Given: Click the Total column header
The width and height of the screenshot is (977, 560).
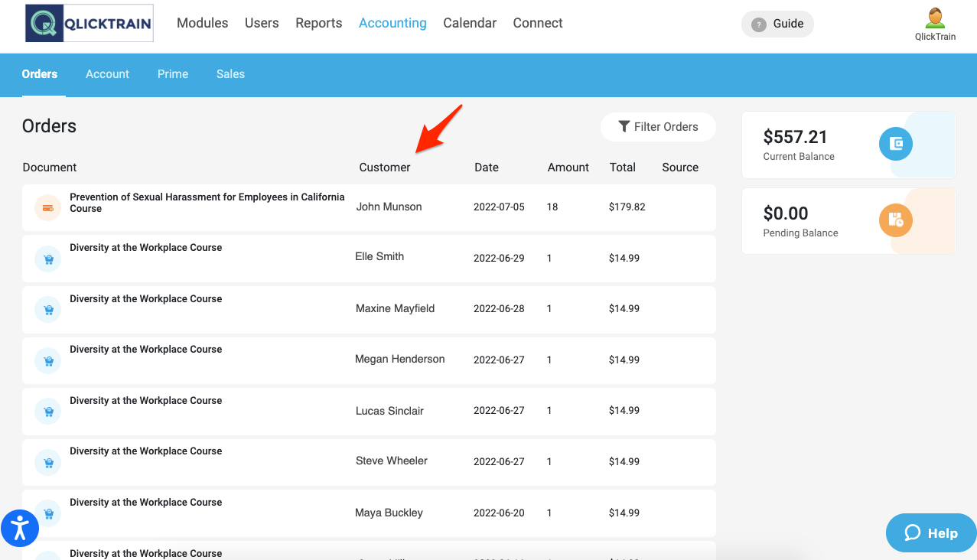Looking at the screenshot, I should [x=623, y=168].
